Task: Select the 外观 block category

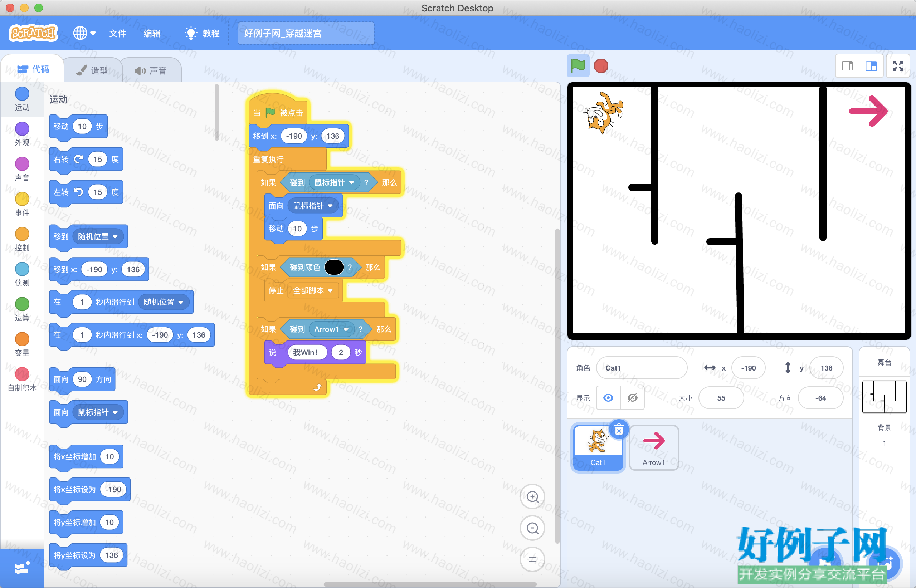Action: tap(22, 134)
